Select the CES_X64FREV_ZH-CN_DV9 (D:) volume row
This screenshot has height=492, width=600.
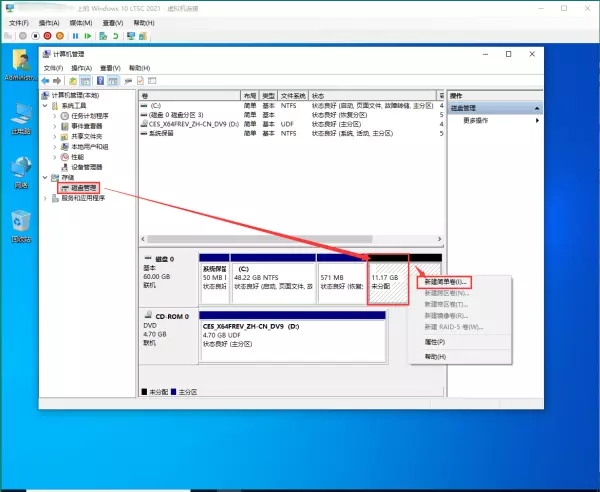292,124
